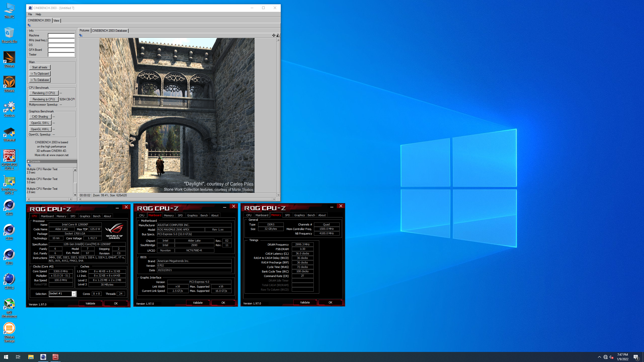Launch CPUID ROG CPU-Z shortcut
The image size is (644, 362).
[x=9, y=160]
